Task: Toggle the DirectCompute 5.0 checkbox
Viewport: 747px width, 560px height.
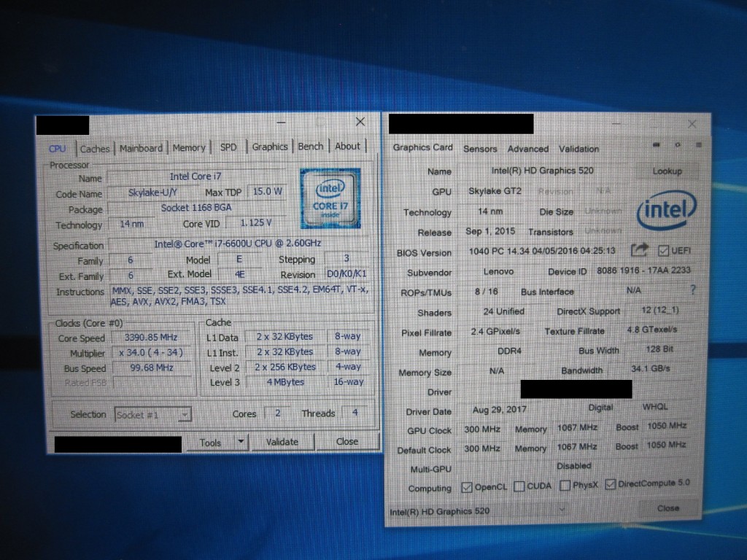Action: click(x=610, y=484)
